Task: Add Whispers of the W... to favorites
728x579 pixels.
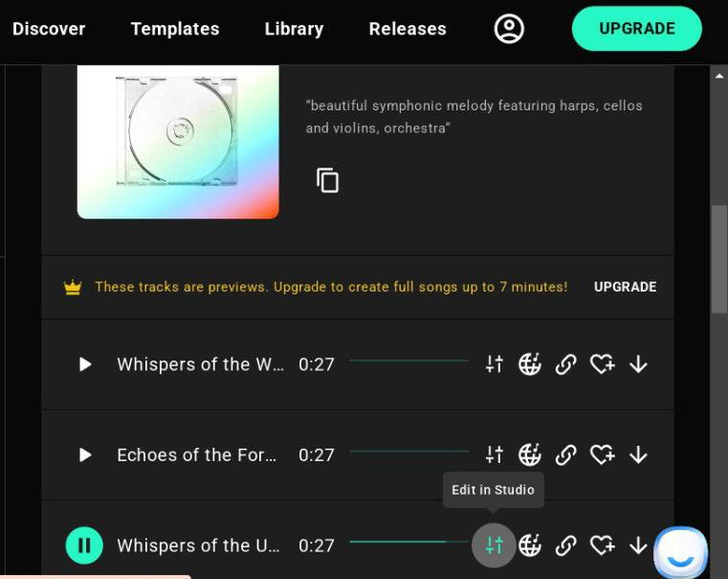Action: coord(602,364)
